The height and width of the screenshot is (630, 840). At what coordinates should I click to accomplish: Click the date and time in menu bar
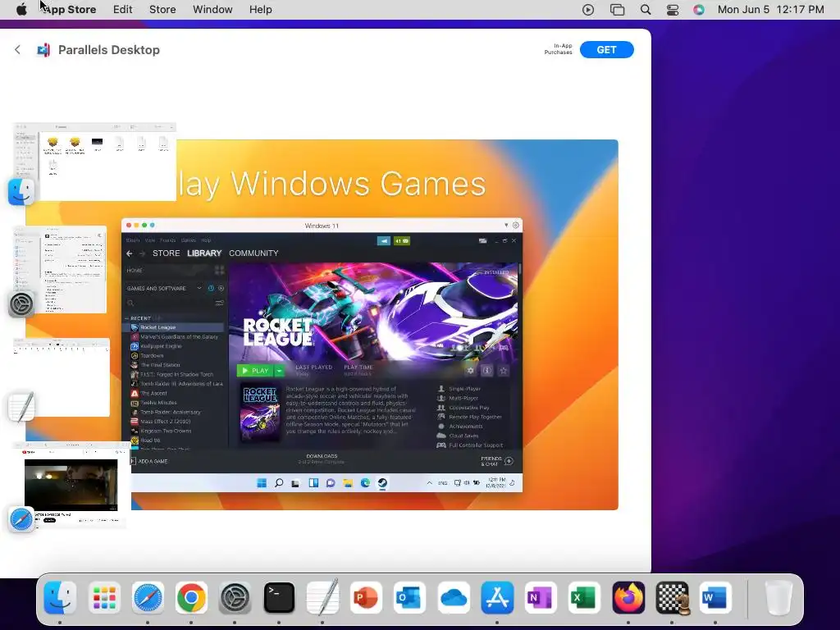[770, 10]
